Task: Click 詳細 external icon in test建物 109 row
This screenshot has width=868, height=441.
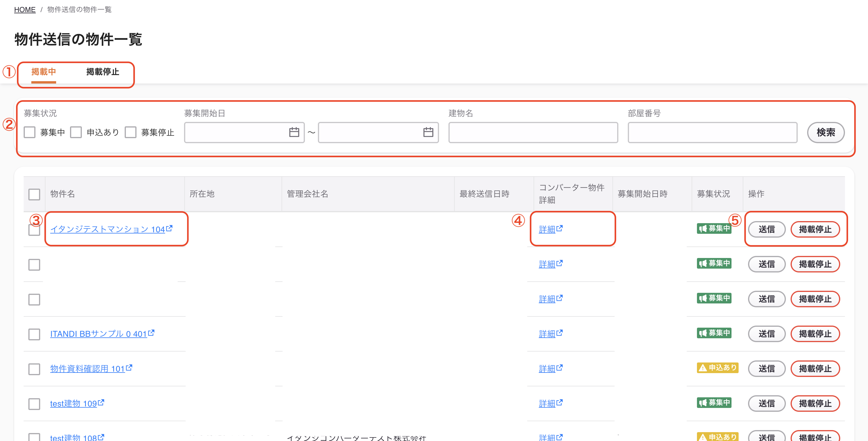Action: (x=559, y=402)
